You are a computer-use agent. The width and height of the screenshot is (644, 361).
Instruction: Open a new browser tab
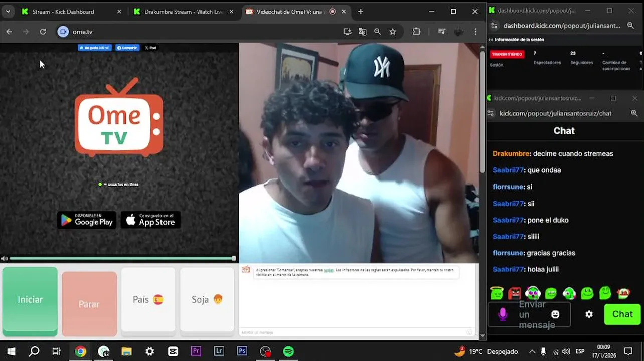tap(361, 12)
